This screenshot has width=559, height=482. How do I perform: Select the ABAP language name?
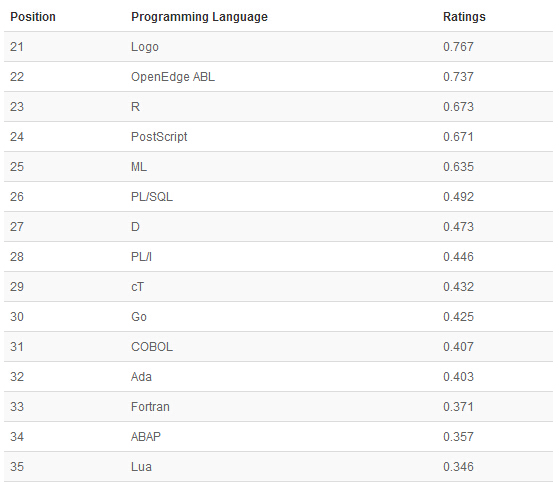coord(146,436)
